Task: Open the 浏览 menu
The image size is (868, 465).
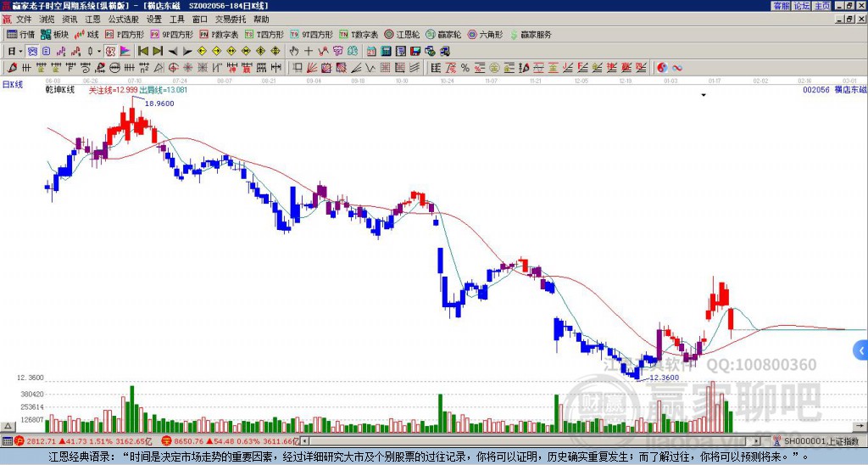Action: (x=47, y=20)
